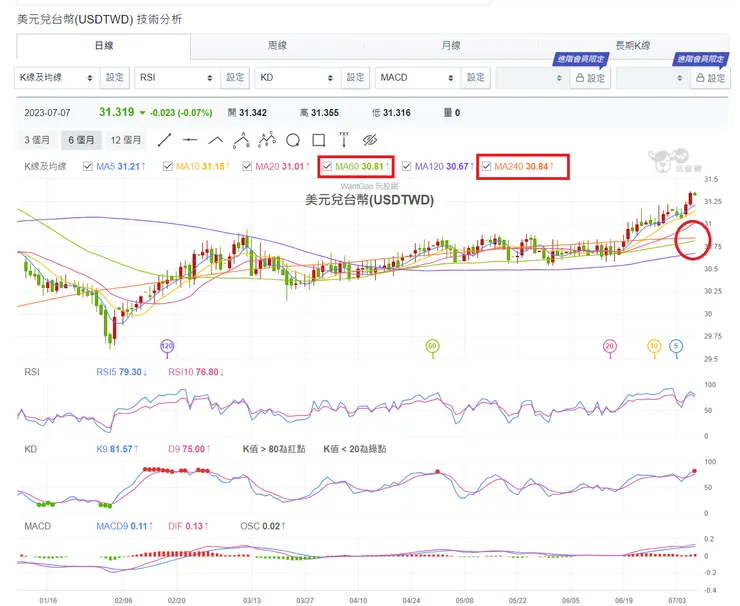Toggle the MA5 checkbox
The width and height of the screenshot is (740, 606).
(87, 166)
